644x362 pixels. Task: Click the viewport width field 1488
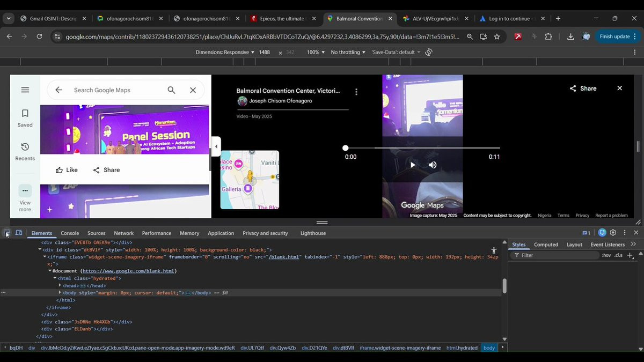coord(265,52)
